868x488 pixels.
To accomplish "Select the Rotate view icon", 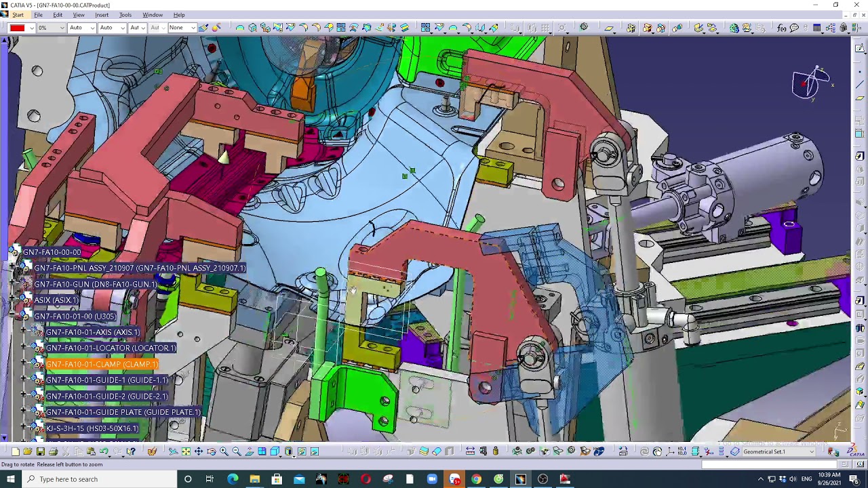I will (211, 451).
